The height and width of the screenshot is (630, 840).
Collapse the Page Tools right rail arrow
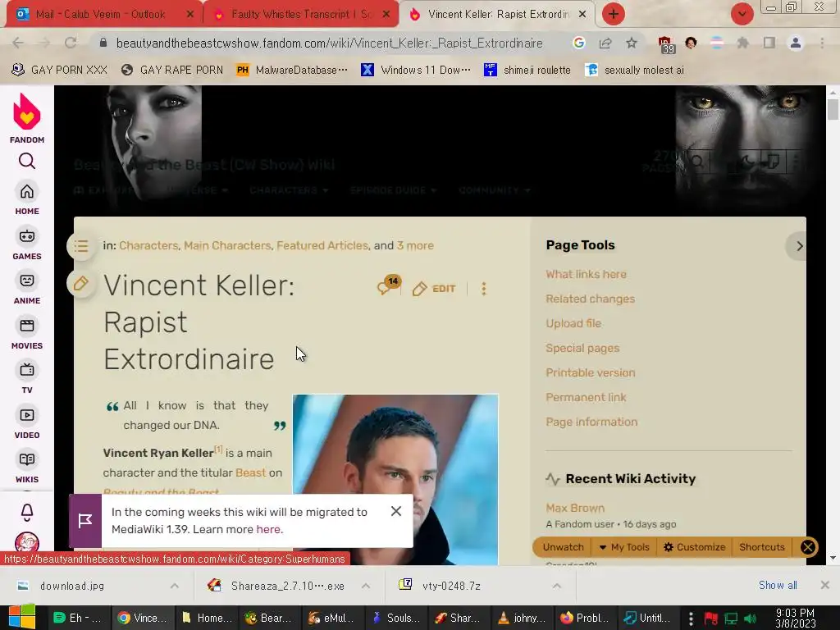pyautogui.click(x=799, y=246)
